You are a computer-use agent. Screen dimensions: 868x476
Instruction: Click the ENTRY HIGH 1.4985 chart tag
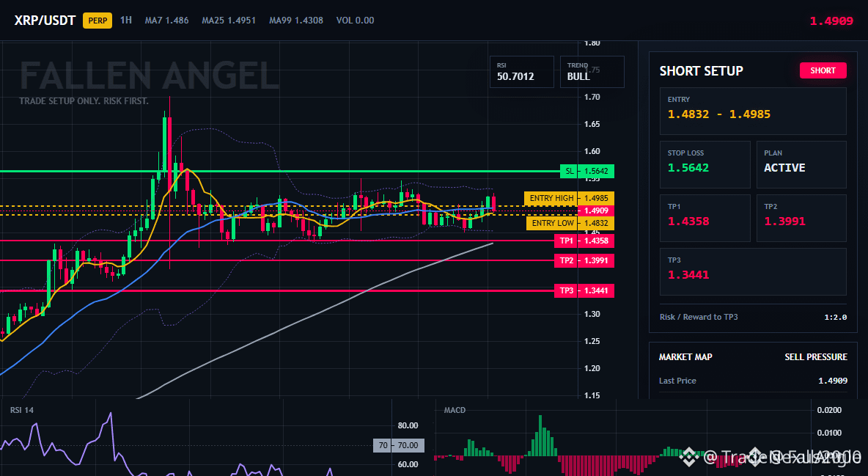(x=569, y=198)
